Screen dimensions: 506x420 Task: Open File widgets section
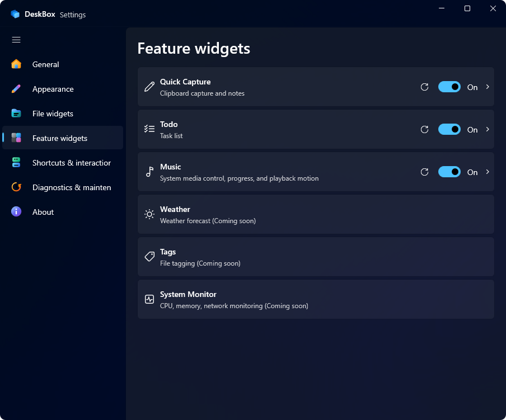pyautogui.click(x=63, y=114)
